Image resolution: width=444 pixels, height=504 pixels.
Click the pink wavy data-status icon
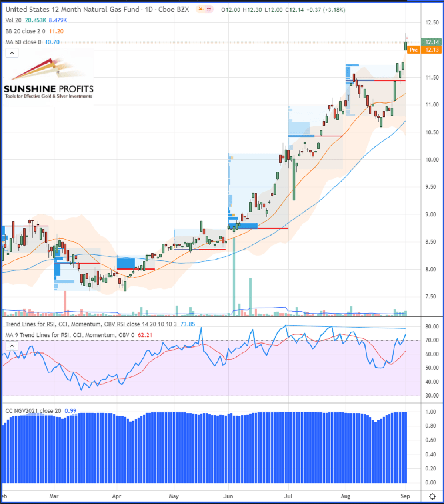209,9
